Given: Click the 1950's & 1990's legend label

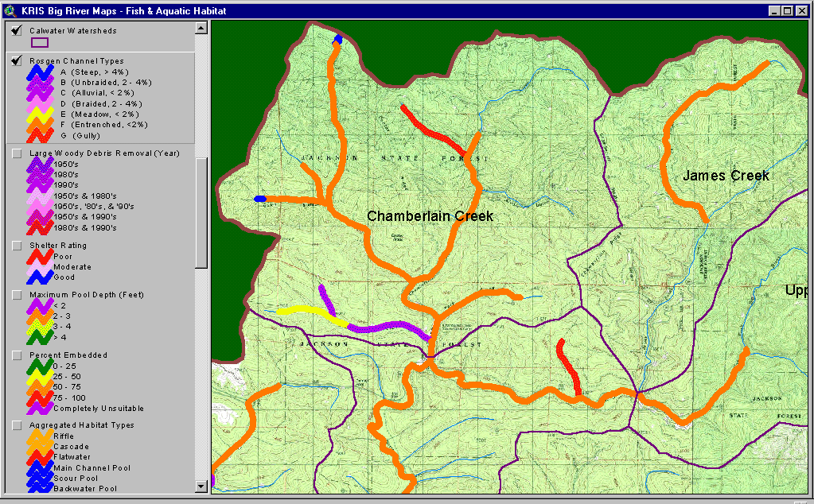Looking at the screenshot, I should click(x=84, y=217).
